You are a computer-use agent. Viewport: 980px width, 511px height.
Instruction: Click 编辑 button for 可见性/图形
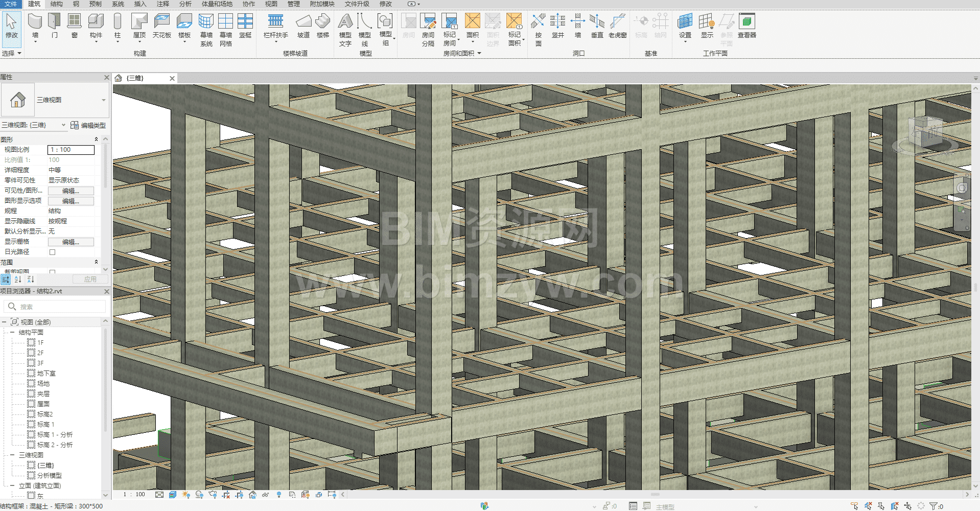coord(71,191)
